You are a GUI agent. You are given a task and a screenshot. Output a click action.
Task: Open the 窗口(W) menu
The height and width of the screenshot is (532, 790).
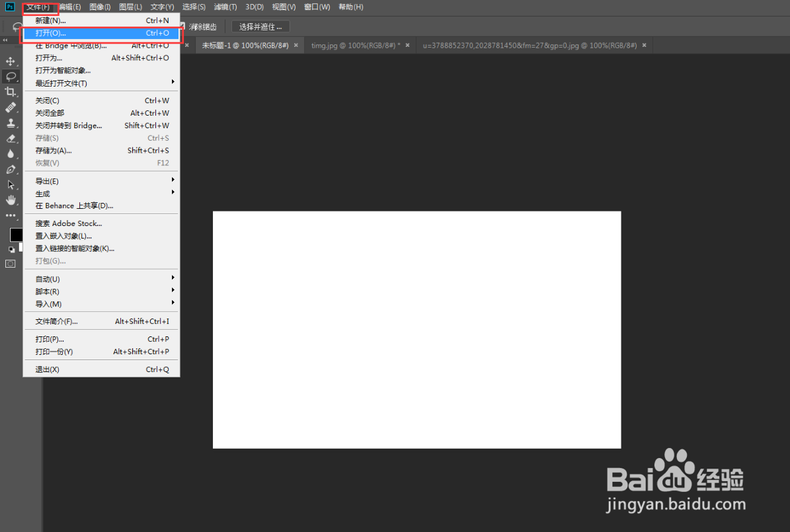click(317, 7)
